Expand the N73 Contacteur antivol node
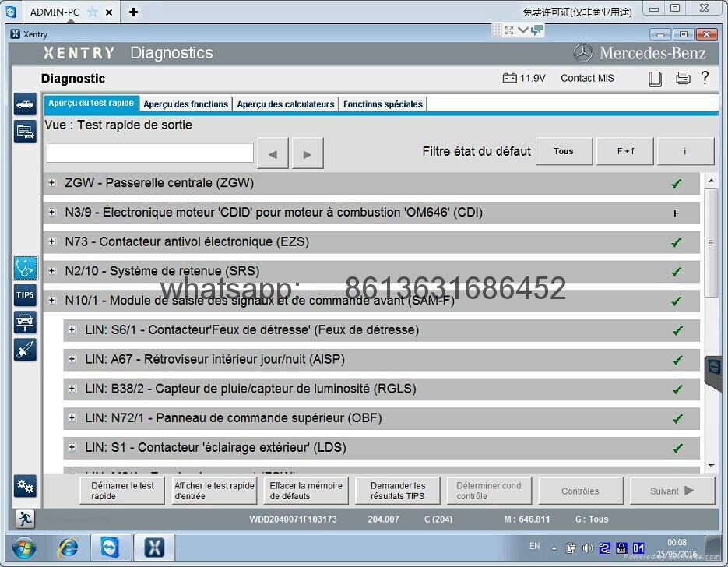 click(x=51, y=242)
